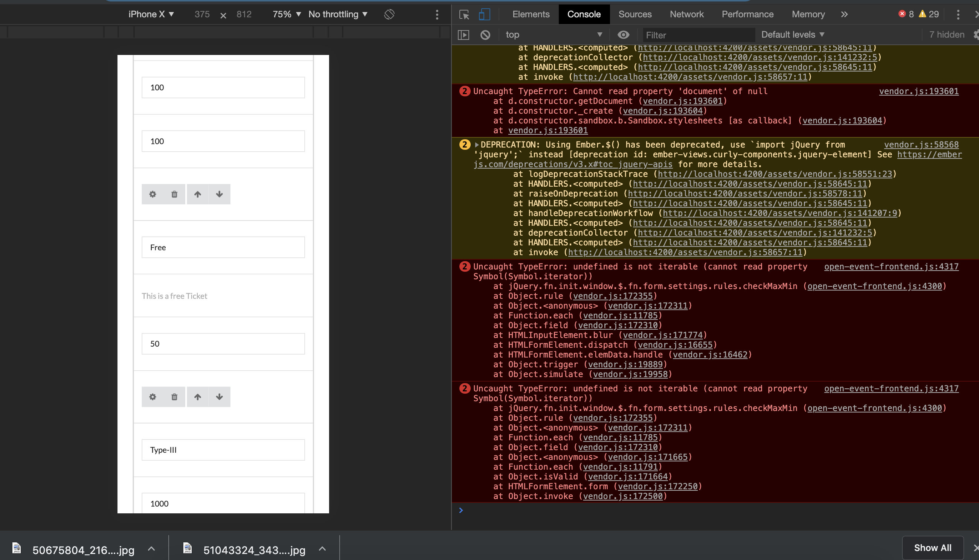
Task: Click the clear console icon
Action: coord(485,35)
